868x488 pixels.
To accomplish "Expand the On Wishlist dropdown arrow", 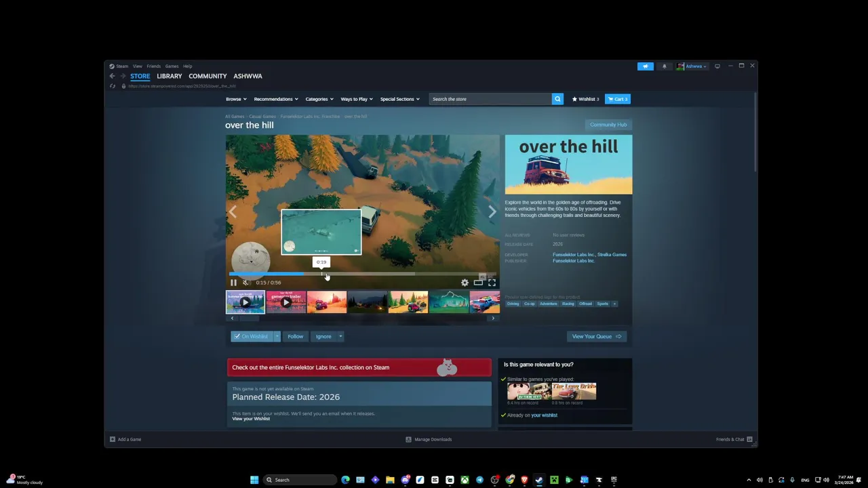I will [x=277, y=336].
